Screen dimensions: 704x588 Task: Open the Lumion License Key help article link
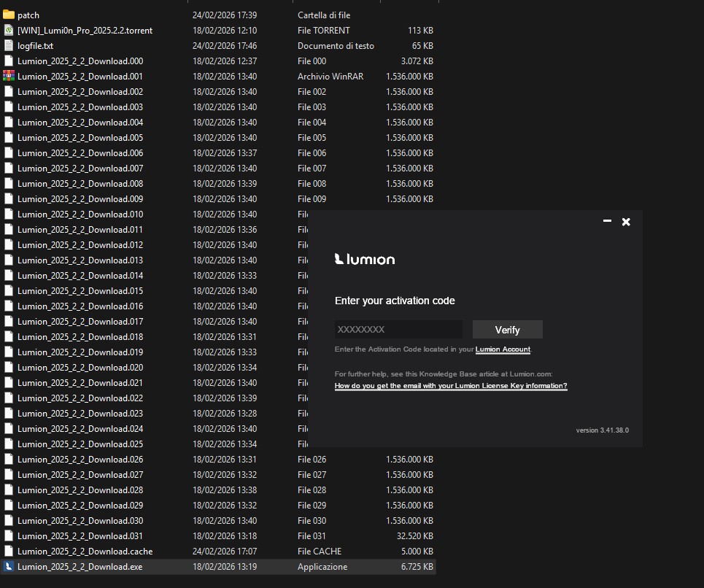coord(450,385)
